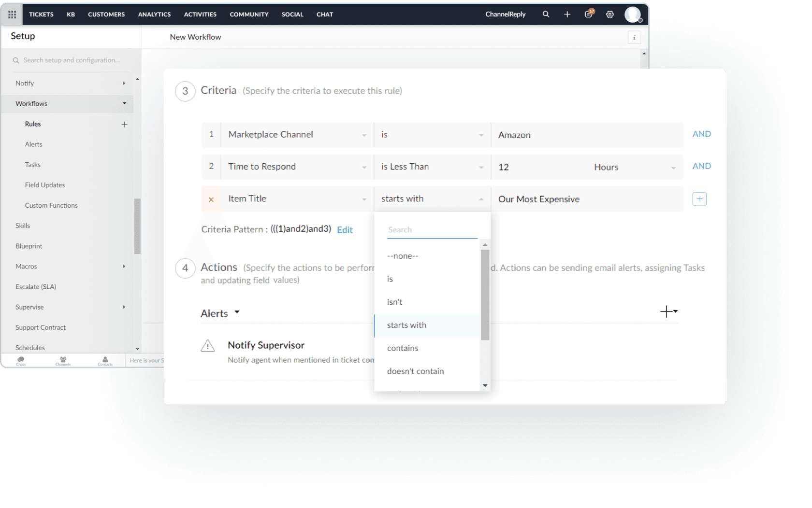Open the settings gear icon
Viewport: 812px width, 508px height.
click(610, 14)
